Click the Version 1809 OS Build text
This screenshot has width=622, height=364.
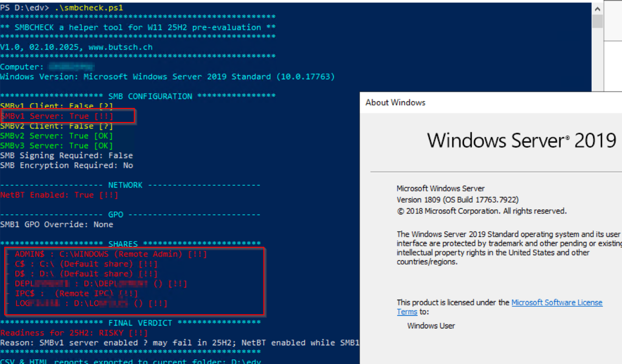click(457, 200)
